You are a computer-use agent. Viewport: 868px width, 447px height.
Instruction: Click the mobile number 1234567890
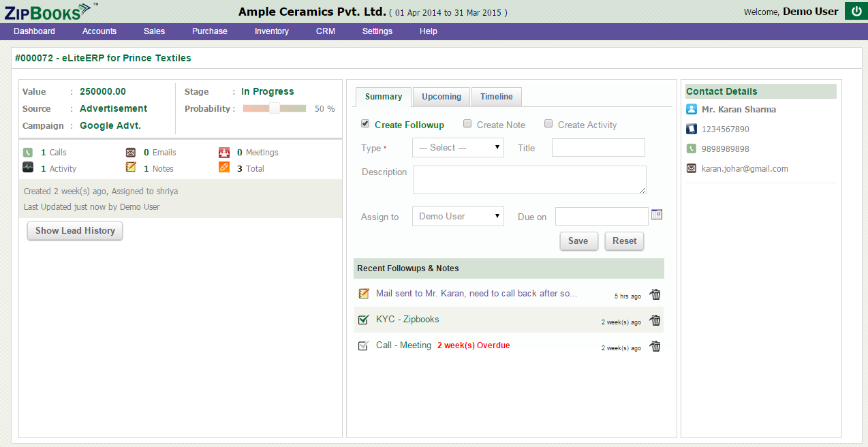(726, 129)
